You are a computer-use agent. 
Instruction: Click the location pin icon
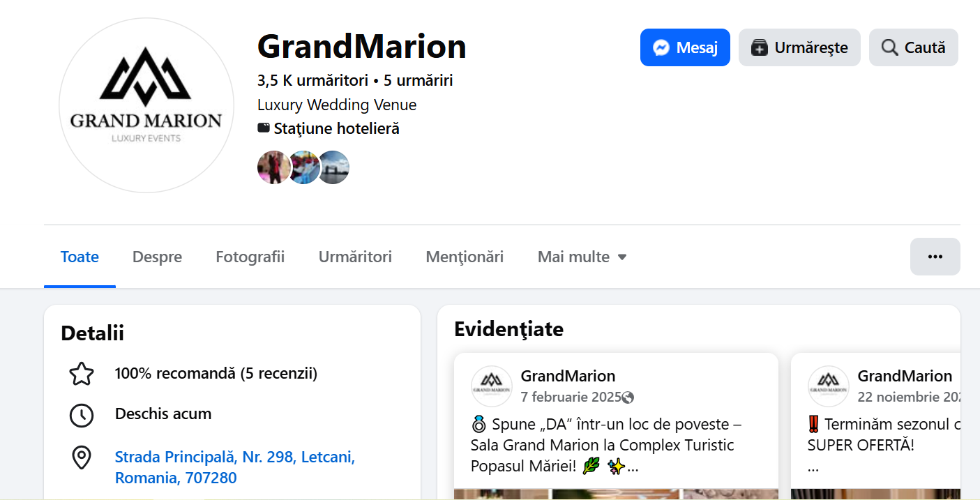[x=82, y=458]
